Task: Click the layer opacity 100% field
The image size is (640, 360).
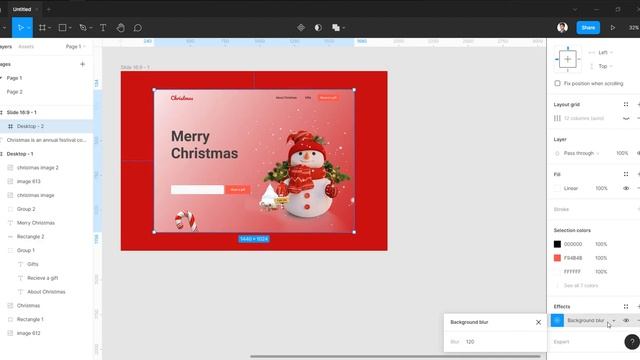Action: tap(622, 153)
